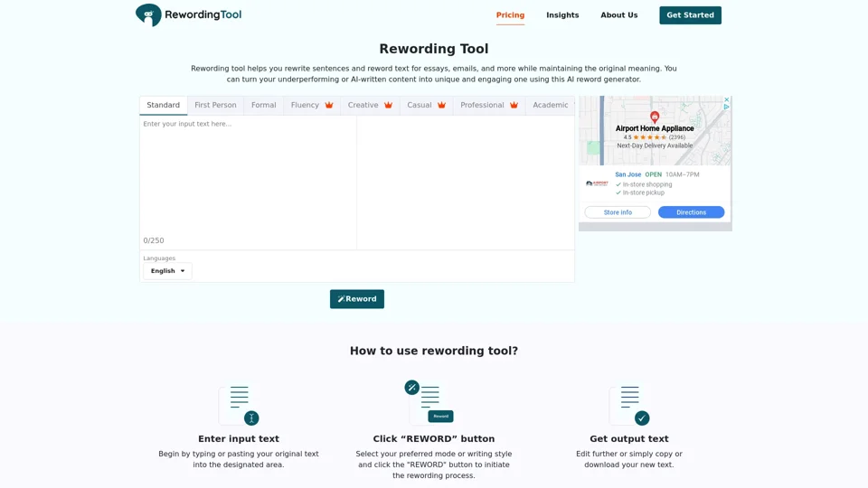868x488 pixels.
Task: Click the Get Started button
Action: pyautogui.click(x=690, y=15)
